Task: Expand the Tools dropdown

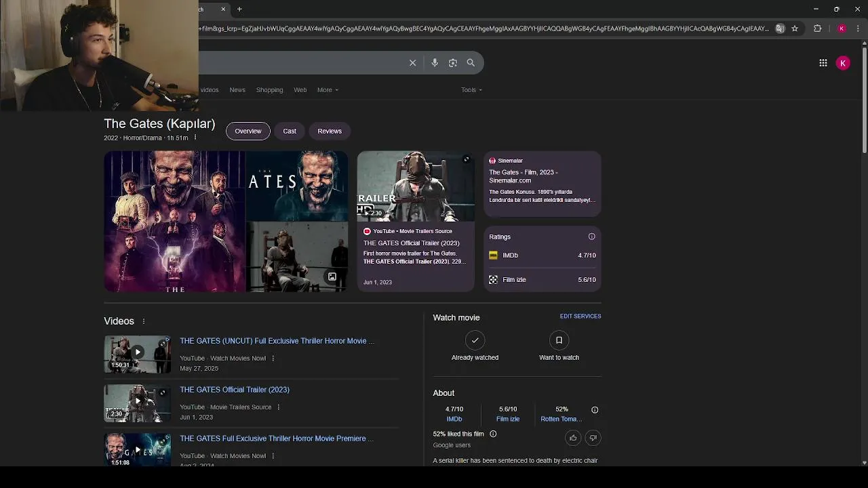Action: [x=471, y=90]
